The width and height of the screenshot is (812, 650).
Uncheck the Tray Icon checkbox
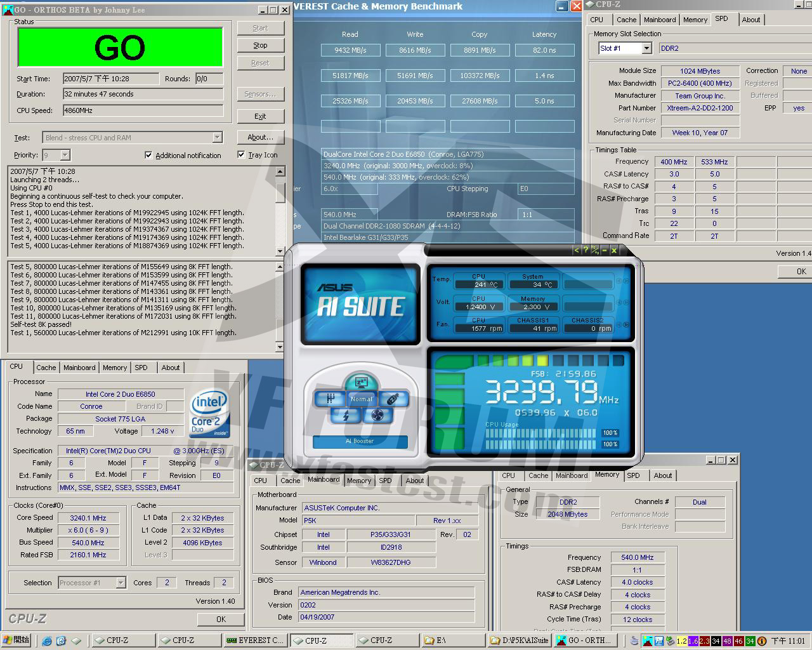[241, 154]
